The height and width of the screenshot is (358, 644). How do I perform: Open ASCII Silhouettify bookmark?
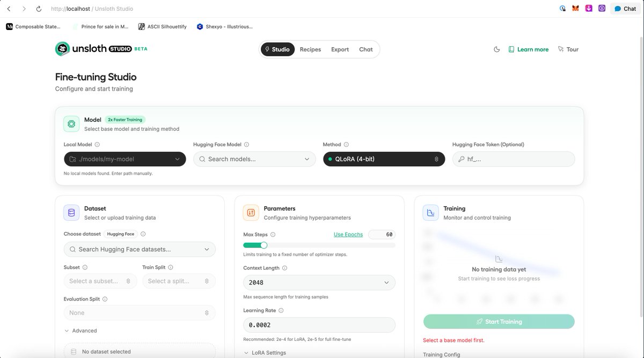pyautogui.click(x=163, y=26)
